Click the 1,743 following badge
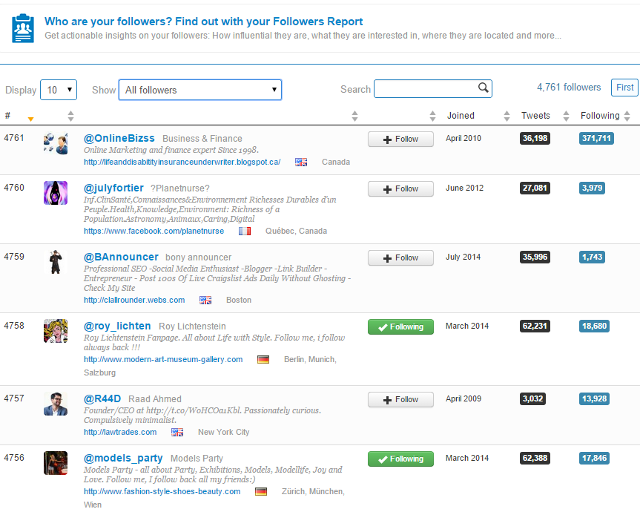Screen dimensions: 640x512 [592, 257]
